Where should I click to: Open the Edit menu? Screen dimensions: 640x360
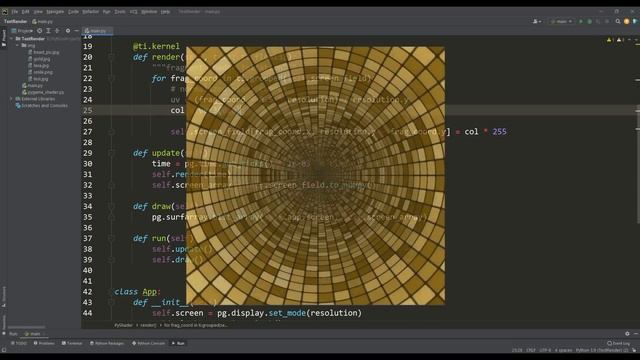(25, 12)
